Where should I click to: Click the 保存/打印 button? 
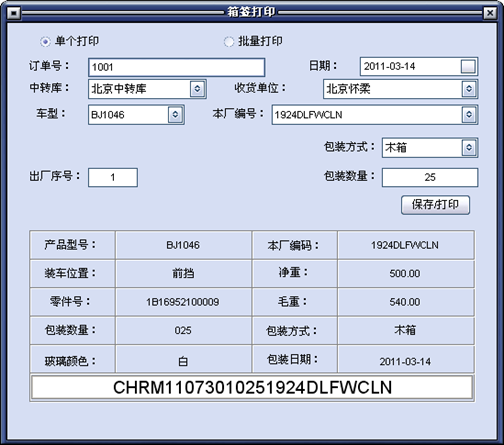[x=435, y=205]
